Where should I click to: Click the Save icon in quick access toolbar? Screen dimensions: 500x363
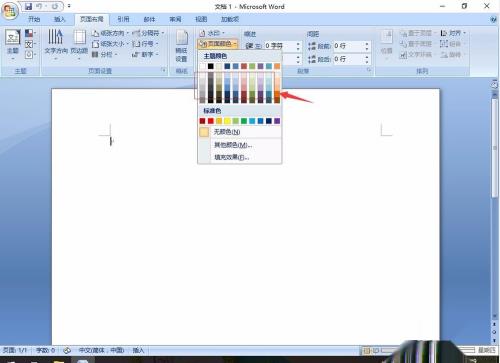[x=29, y=6]
